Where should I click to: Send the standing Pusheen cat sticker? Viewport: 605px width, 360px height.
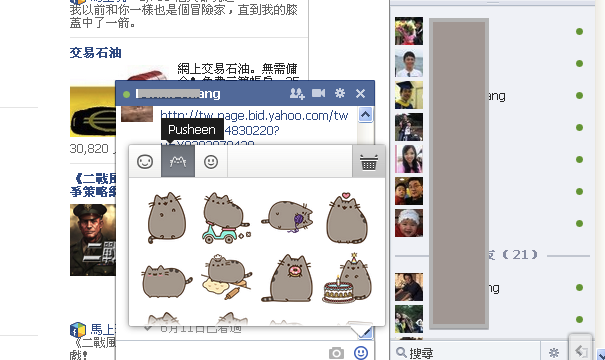[167, 218]
